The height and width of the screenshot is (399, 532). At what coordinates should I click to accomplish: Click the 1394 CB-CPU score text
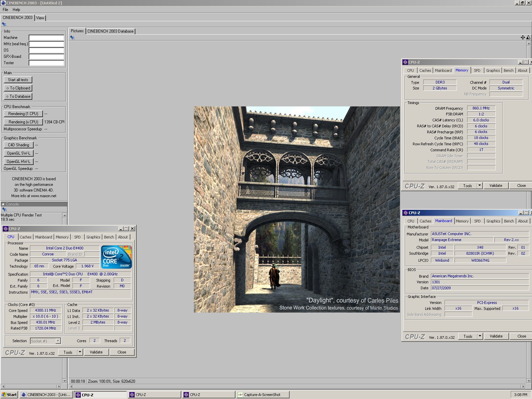54,122
